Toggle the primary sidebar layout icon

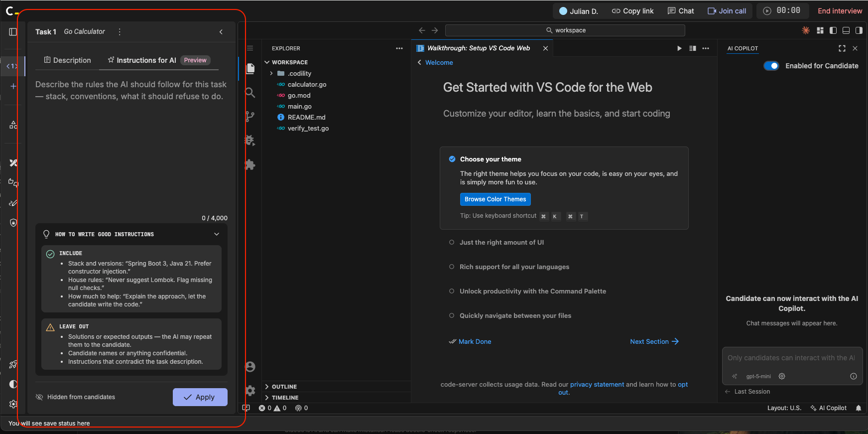tap(833, 30)
